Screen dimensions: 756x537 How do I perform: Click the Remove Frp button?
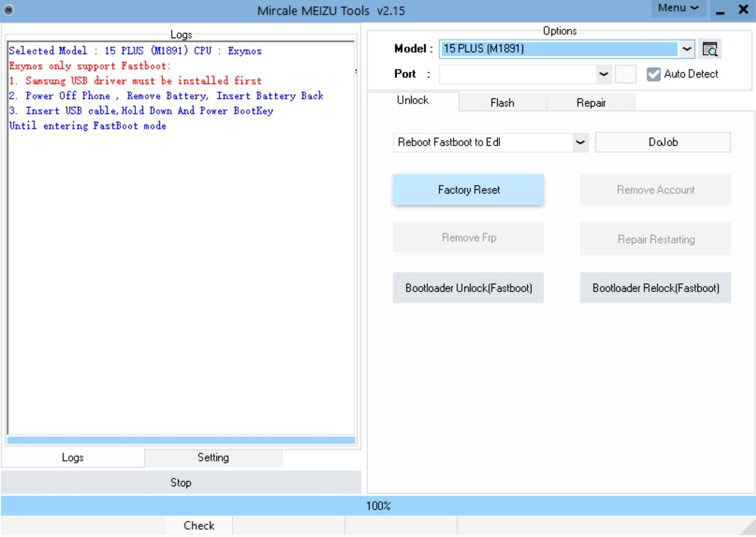468,237
